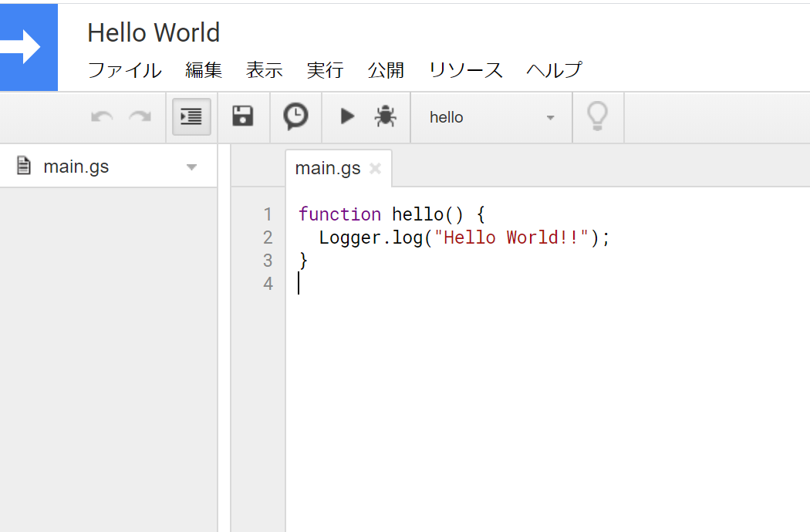Switch to the main.gs editor tab
The width and height of the screenshot is (810, 532).
pos(328,169)
